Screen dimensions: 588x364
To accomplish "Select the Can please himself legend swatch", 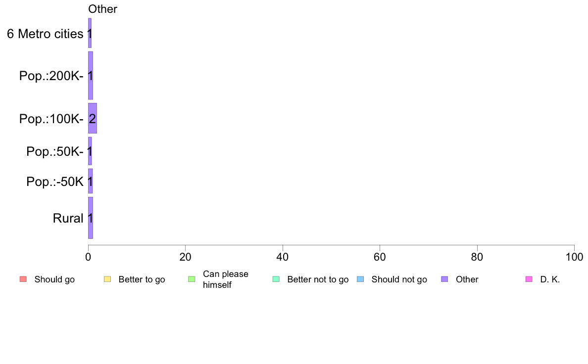I will [x=192, y=279].
